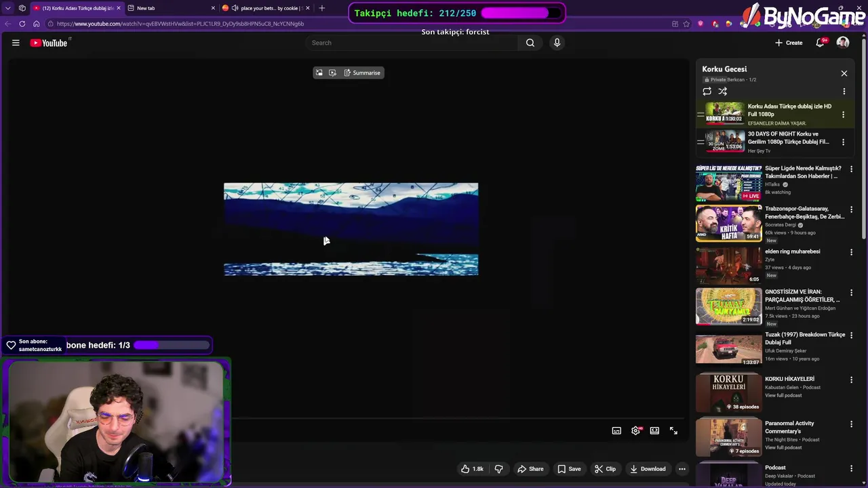Focus the YouTube search field
The width and height of the screenshot is (868, 488).
(x=412, y=43)
